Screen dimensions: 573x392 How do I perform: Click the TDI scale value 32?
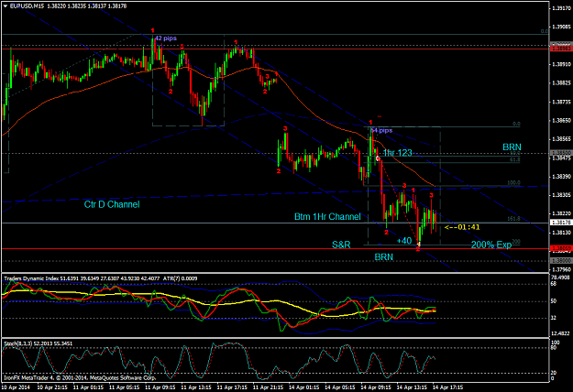(554, 318)
